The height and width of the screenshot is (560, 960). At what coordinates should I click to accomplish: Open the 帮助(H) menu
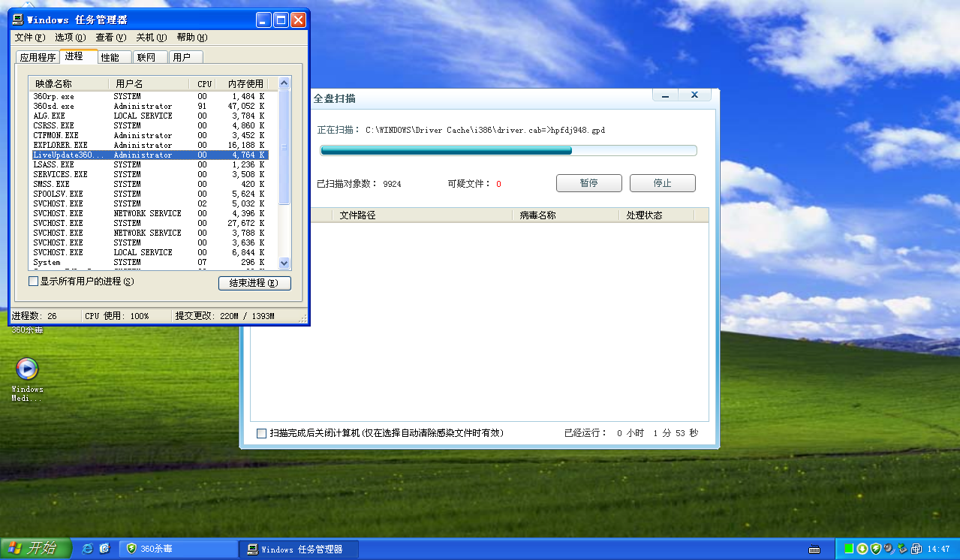(x=192, y=38)
